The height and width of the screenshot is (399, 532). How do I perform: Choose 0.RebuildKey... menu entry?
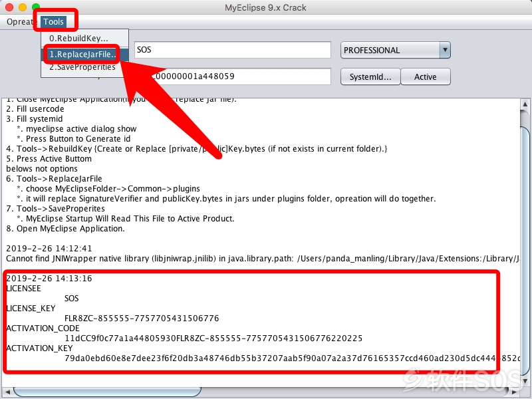(84, 39)
